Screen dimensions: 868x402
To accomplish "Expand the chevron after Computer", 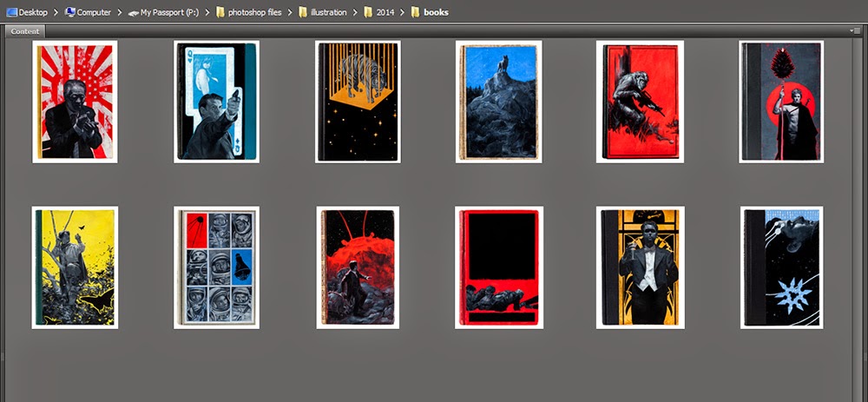I will click(119, 12).
